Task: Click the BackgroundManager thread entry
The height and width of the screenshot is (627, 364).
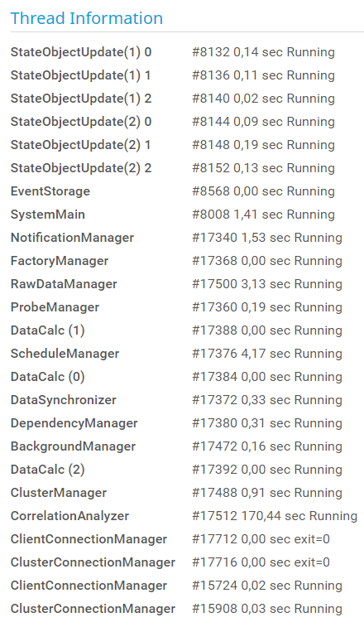Action: (73, 446)
